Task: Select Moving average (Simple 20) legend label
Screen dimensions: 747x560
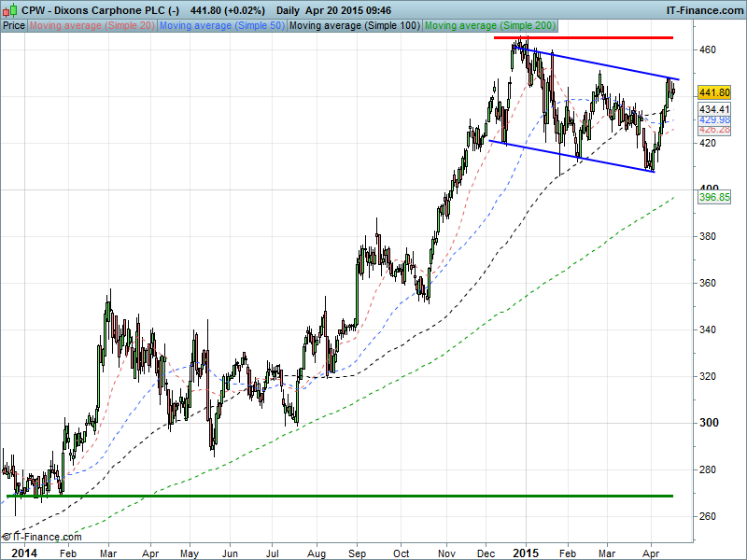Action: coord(92,25)
